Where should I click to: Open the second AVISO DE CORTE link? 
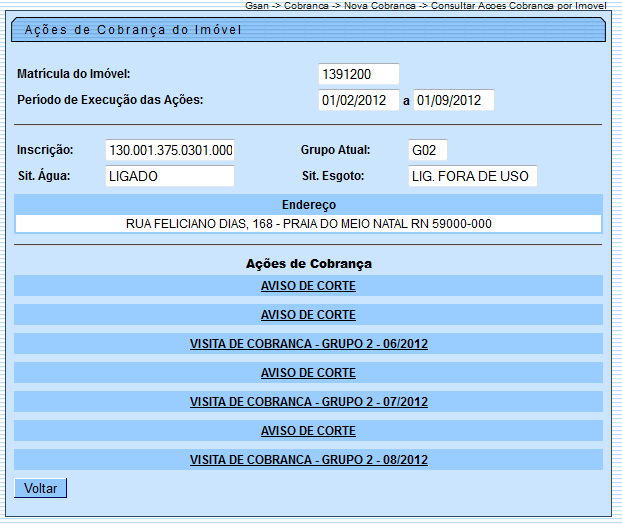[308, 315]
